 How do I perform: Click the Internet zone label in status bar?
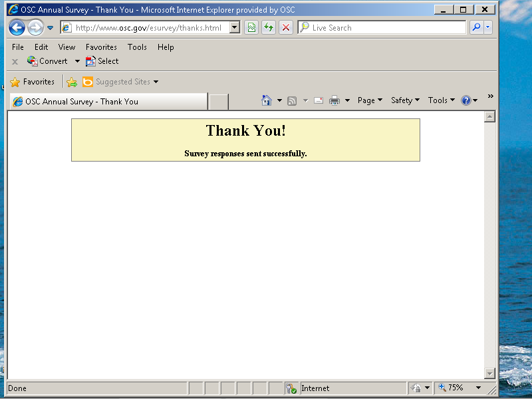point(315,388)
